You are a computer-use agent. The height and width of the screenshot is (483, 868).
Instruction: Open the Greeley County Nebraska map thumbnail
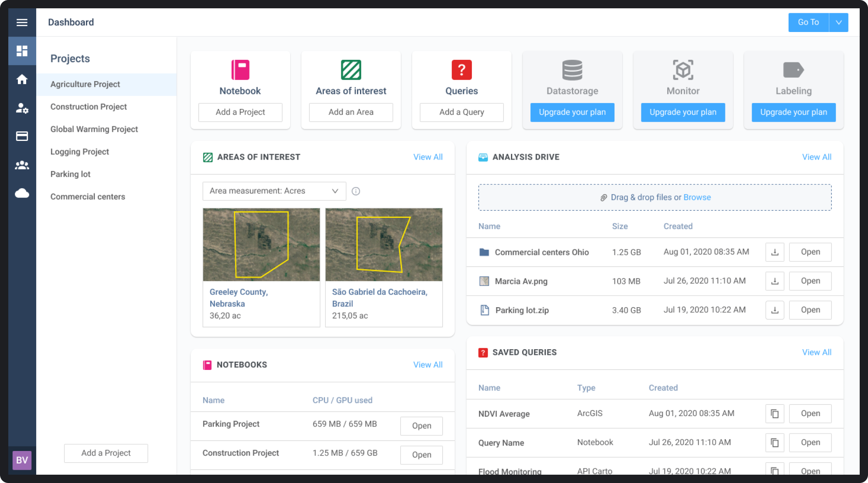(261, 244)
